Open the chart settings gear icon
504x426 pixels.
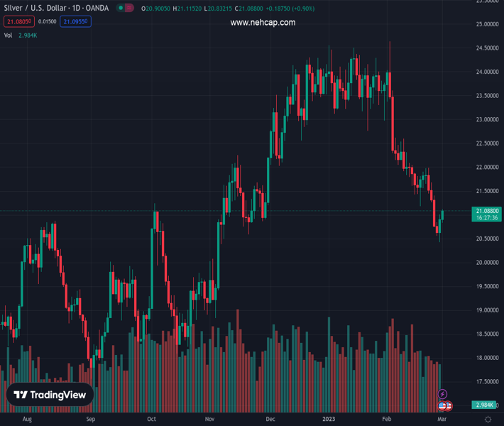(488, 420)
